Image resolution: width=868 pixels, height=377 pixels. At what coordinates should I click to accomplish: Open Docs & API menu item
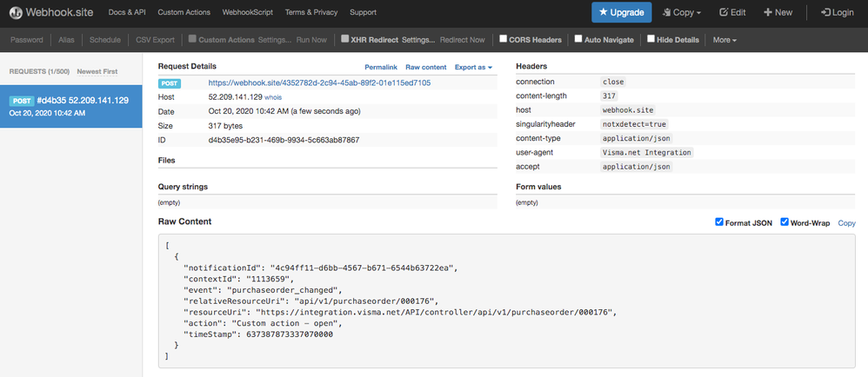tap(127, 12)
